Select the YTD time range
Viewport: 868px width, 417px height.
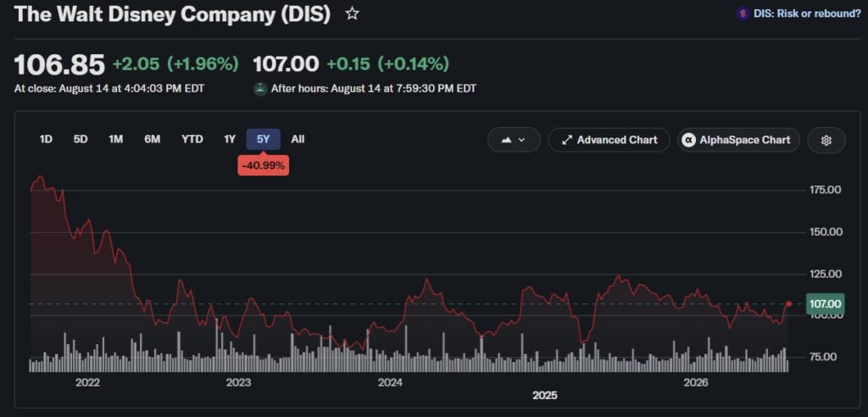(x=192, y=139)
